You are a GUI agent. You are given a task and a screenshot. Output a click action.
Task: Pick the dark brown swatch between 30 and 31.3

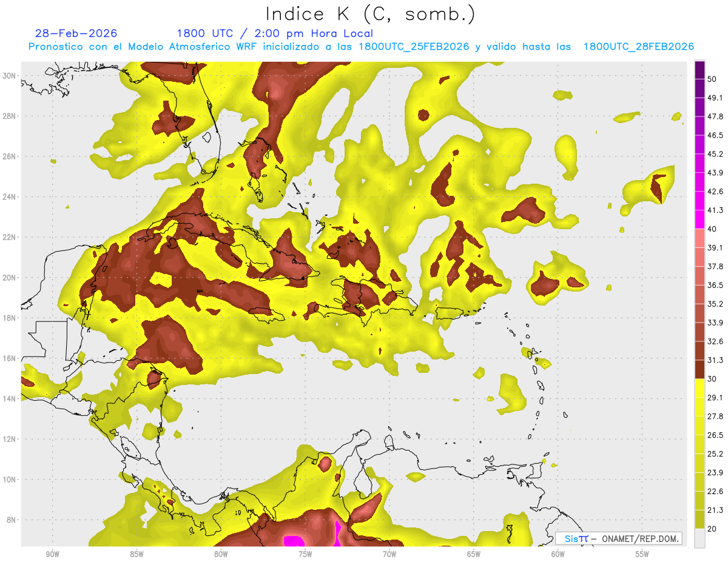pyautogui.click(x=700, y=370)
